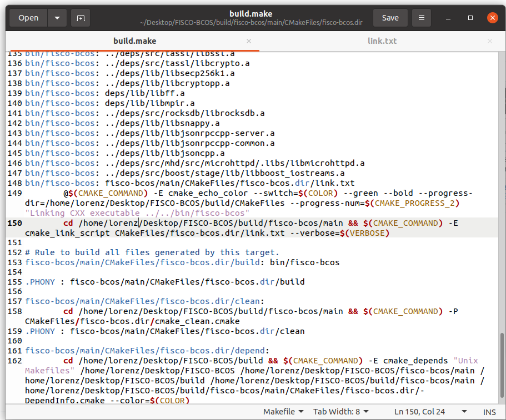Screen dimensions: 506x420
Task: Minimize the gedit window
Action: [x=448, y=18]
